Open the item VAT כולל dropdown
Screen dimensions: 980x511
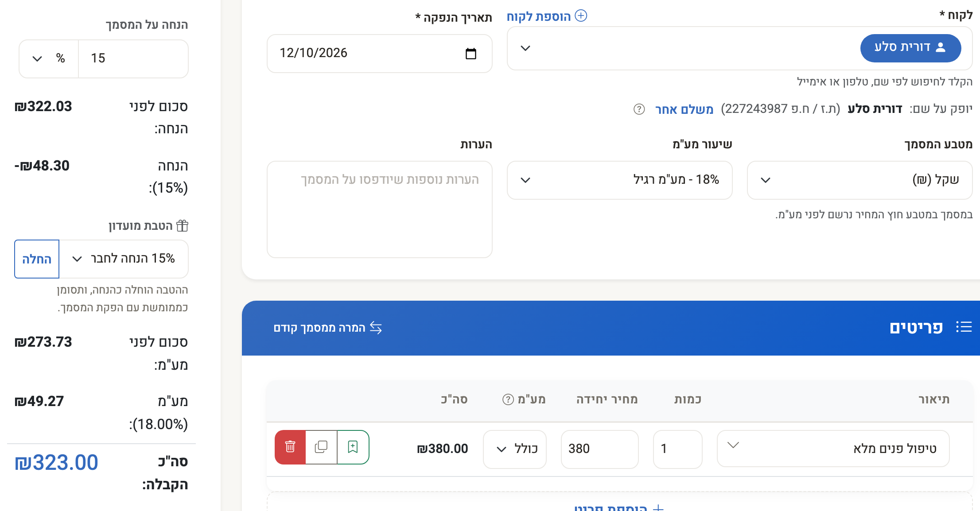tap(514, 449)
